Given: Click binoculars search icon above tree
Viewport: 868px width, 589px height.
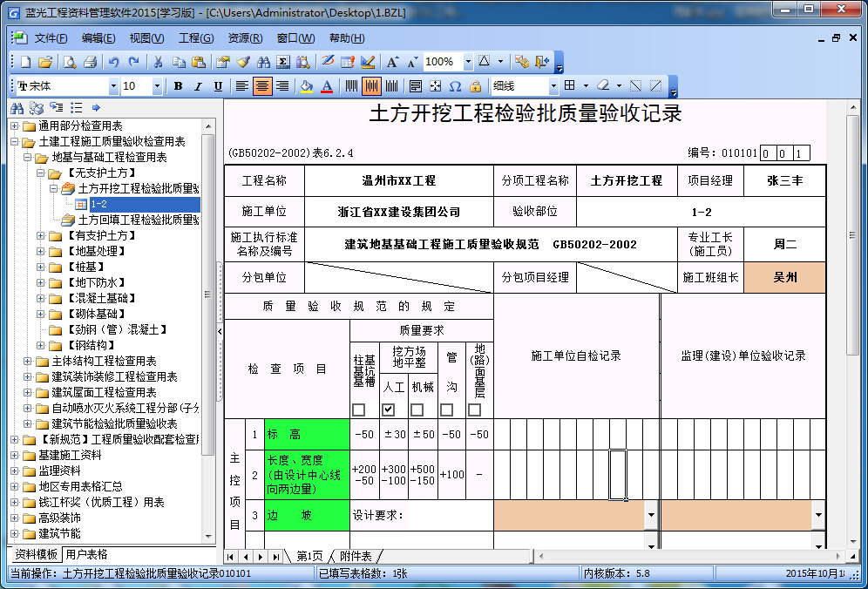Looking at the screenshot, I should point(17,108).
